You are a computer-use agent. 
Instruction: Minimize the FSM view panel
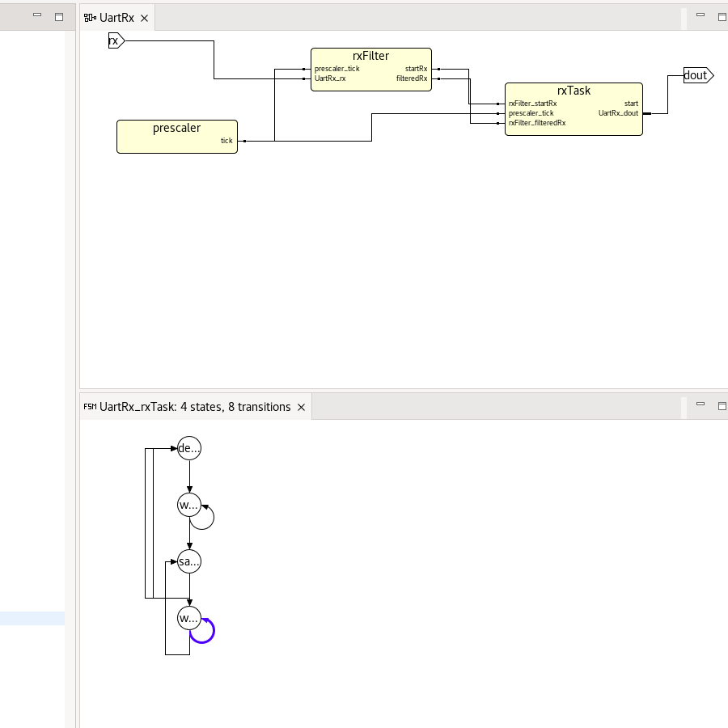pyautogui.click(x=700, y=405)
